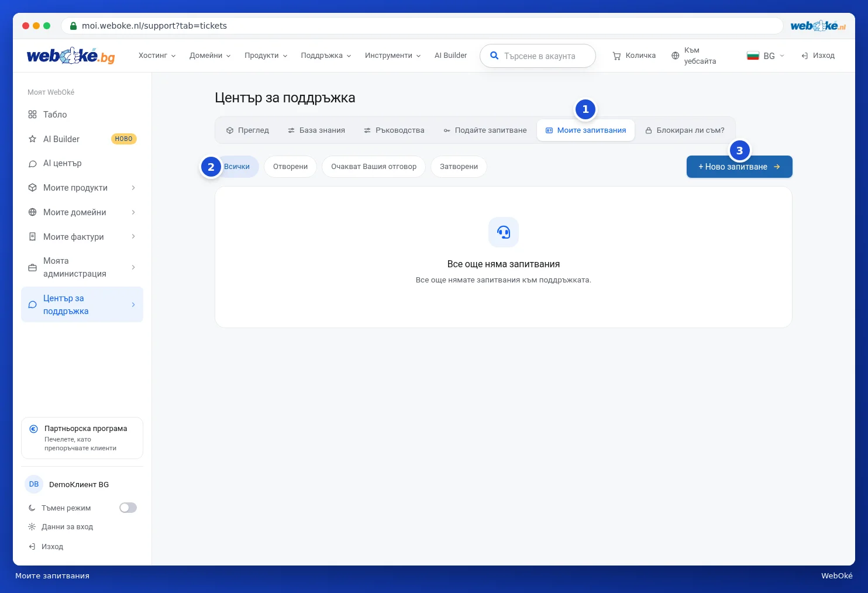
Task: Filter tickets by Затворени status
Action: pyautogui.click(x=459, y=167)
